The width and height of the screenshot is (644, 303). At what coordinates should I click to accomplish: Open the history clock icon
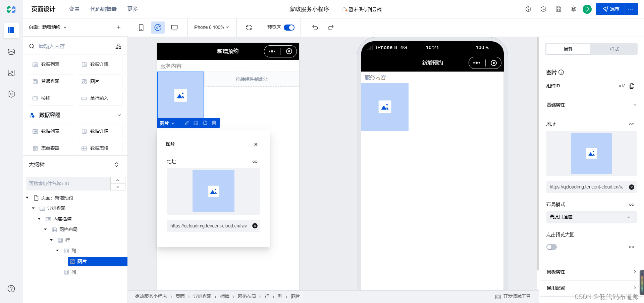click(543, 9)
